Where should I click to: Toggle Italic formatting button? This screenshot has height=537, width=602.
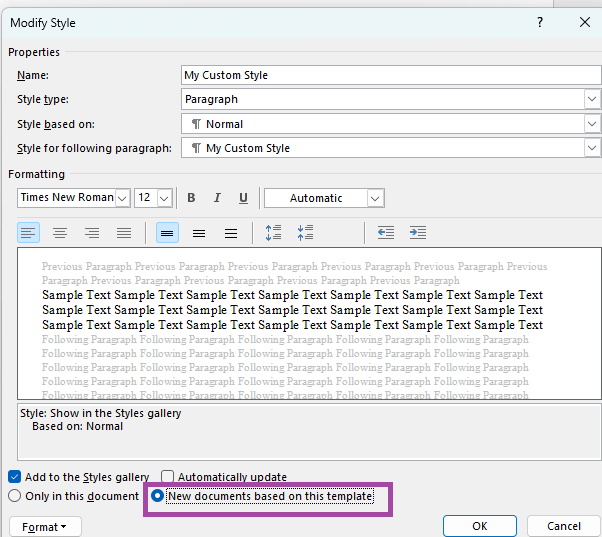[x=217, y=198]
